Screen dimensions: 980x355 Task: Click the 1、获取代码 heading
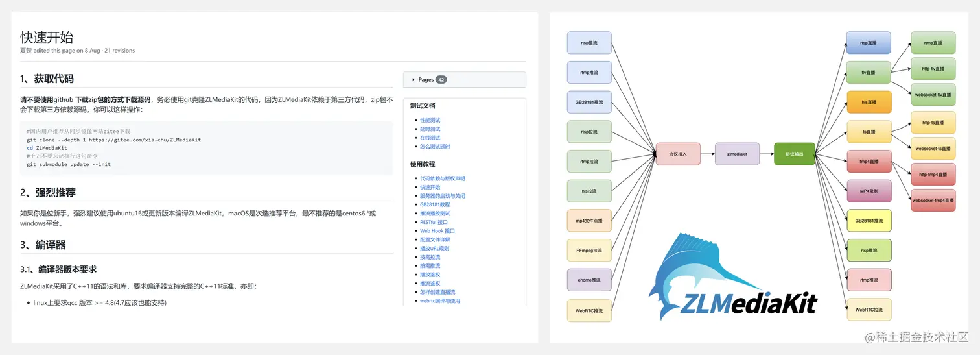pos(47,79)
